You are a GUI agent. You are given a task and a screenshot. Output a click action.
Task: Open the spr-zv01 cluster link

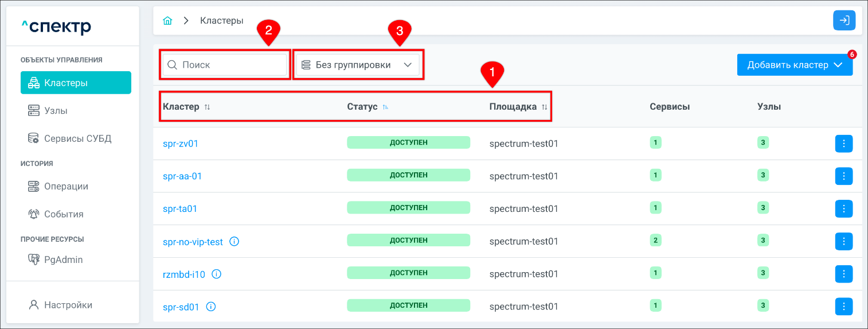pos(181,144)
